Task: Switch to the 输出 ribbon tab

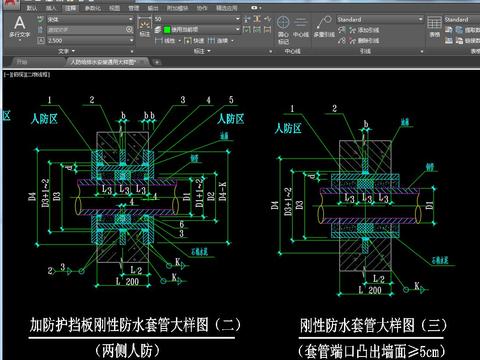Action: click(153, 8)
